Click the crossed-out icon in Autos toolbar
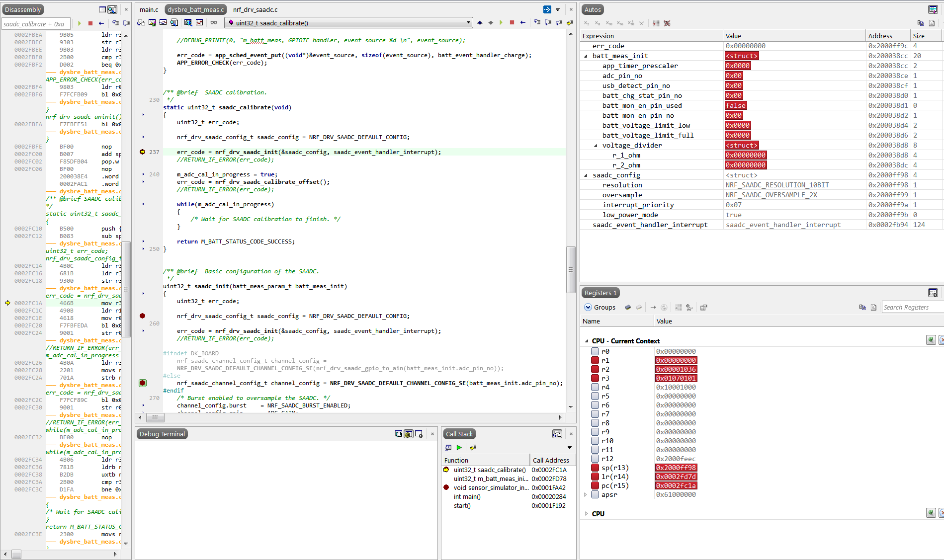The image size is (944, 560). pyautogui.click(x=667, y=23)
